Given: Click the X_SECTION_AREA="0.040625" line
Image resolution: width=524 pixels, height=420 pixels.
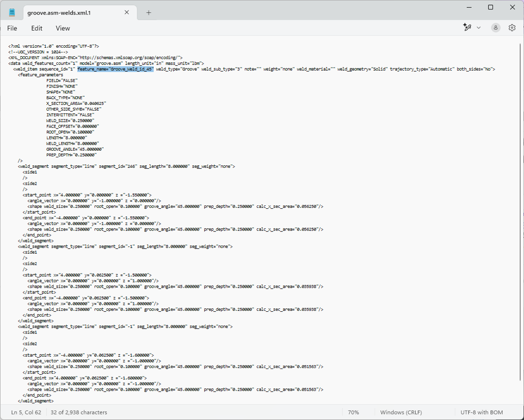Looking at the screenshot, I should coord(76,103).
